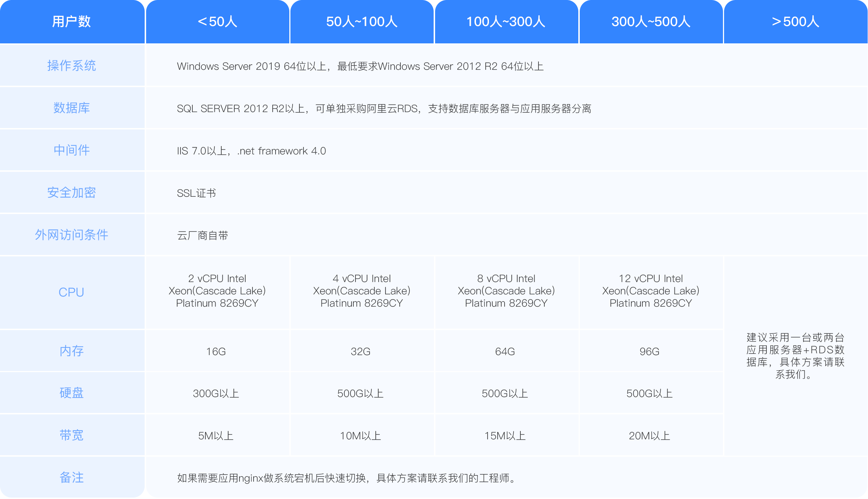Click the 内存 row label

[72, 351]
